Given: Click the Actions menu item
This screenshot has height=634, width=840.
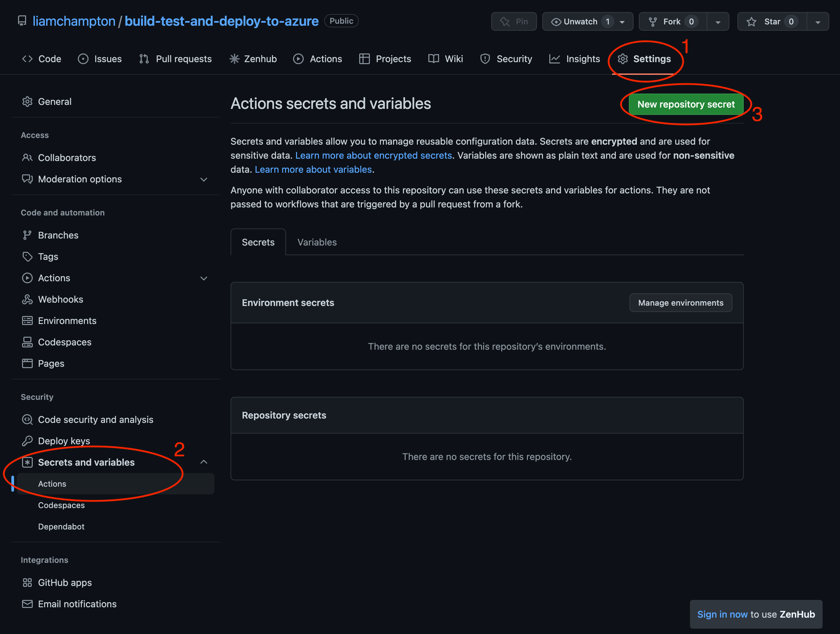Looking at the screenshot, I should click(x=52, y=483).
